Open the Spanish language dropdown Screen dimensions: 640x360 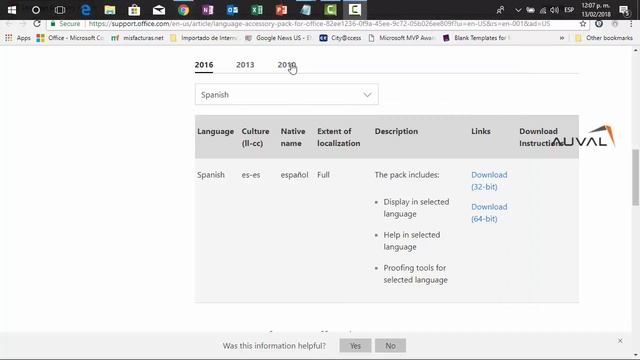point(287,95)
